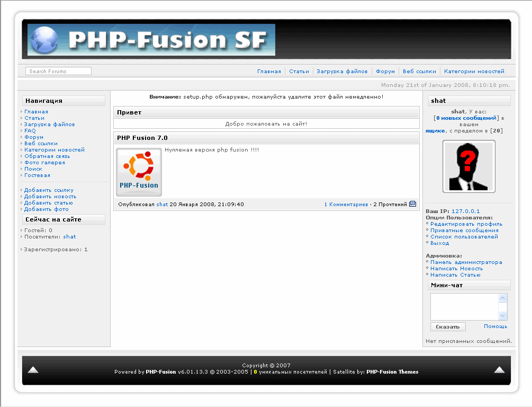The image size is (532, 407).
Task: Click the Написать Новость link
Action: 457,269
